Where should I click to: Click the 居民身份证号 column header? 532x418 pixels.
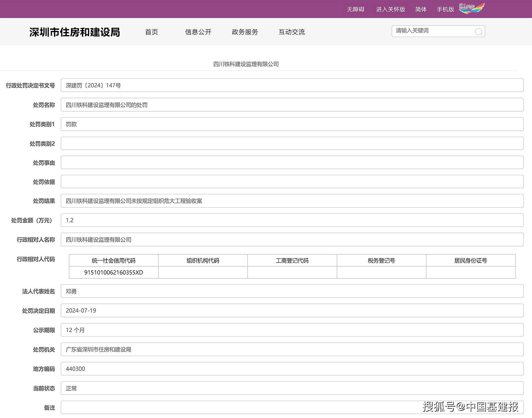(x=471, y=260)
